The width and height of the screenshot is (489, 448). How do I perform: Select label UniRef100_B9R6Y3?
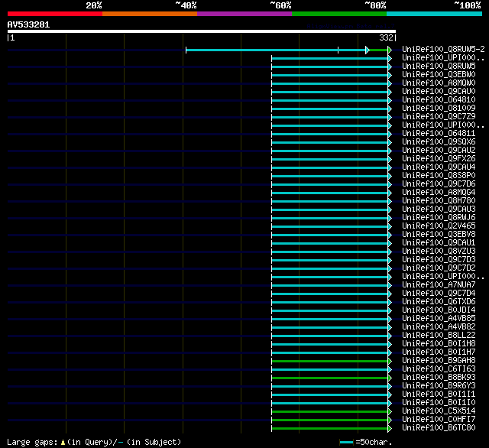click(x=439, y=386)
